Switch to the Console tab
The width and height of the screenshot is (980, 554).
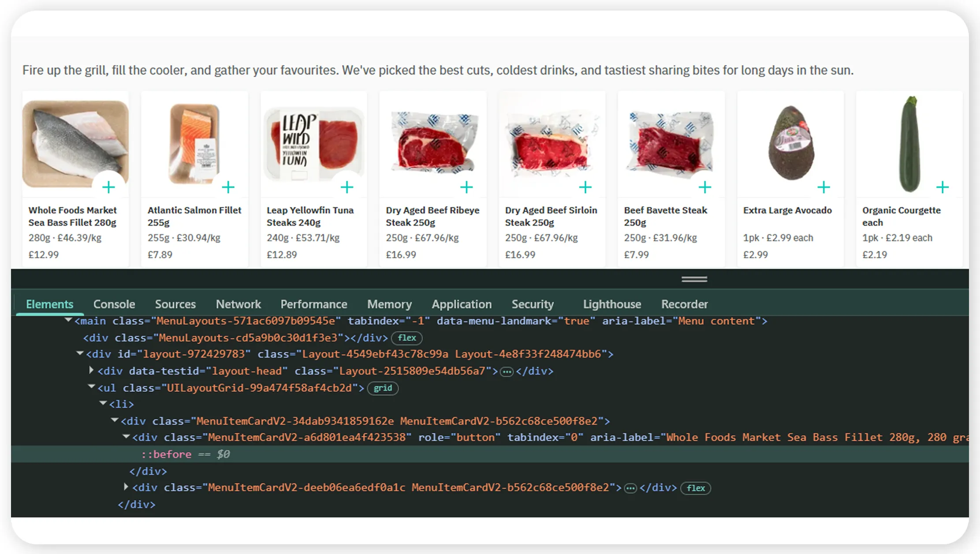(114, 304)
